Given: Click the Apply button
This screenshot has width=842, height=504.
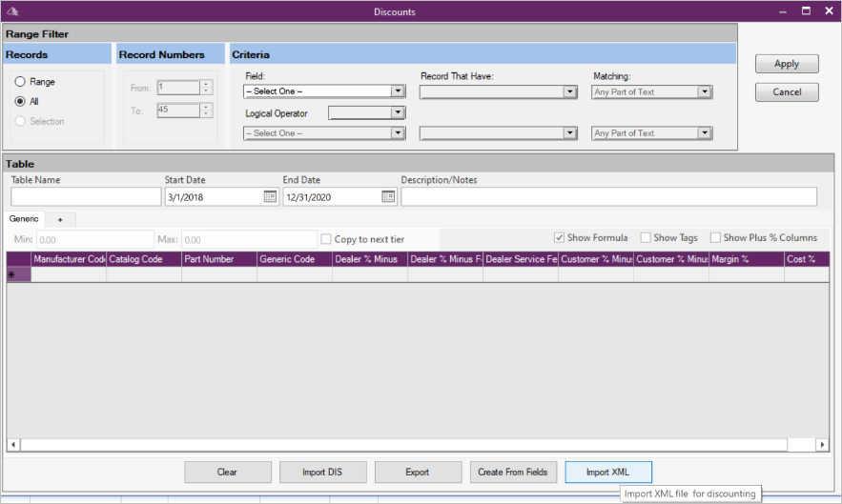Looking at the screenshot, I should [x=787, y=64].
